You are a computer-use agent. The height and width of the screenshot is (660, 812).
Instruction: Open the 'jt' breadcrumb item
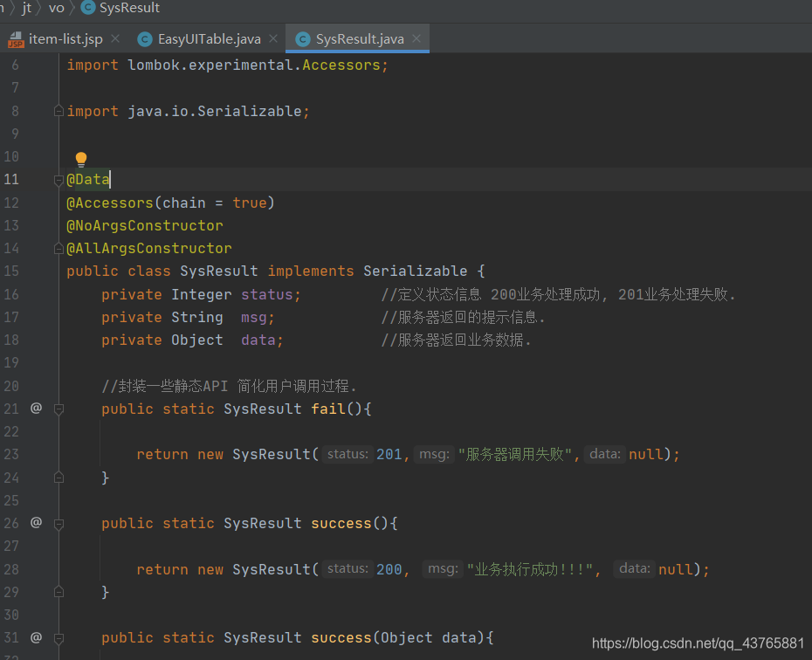27,8
